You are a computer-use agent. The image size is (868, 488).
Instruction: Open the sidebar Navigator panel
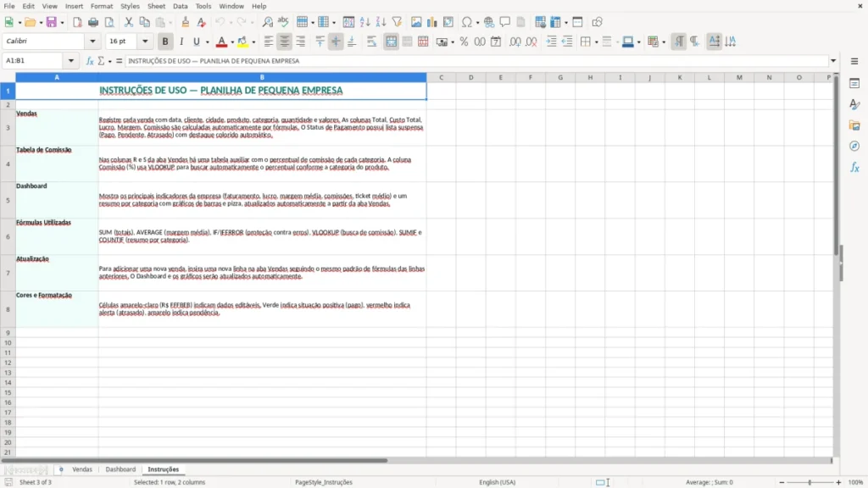coord(854,146)
